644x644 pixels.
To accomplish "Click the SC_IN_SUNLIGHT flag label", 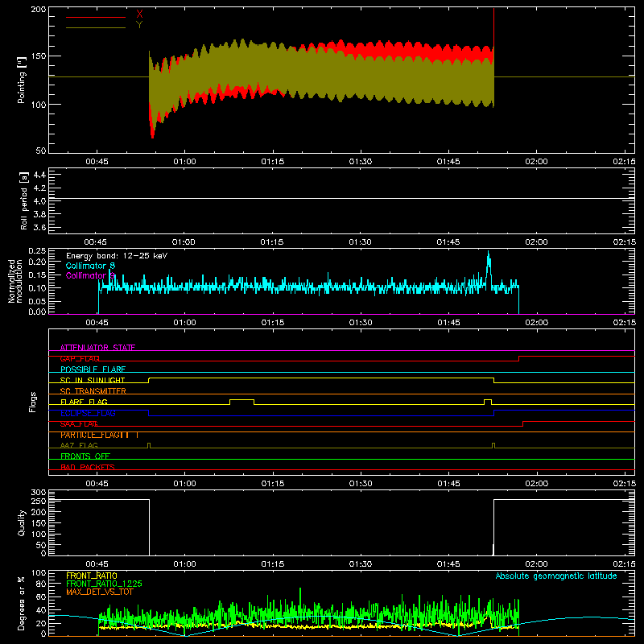I will pos(93,380).
